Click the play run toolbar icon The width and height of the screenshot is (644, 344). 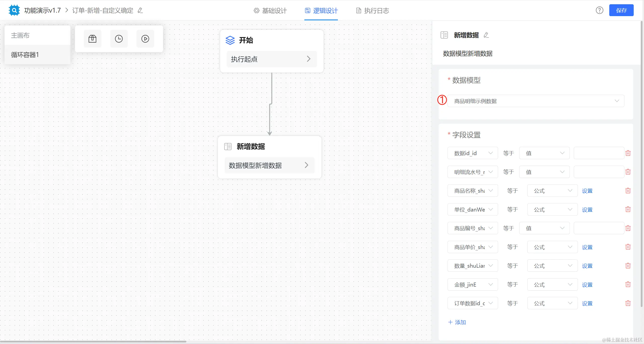145,39
